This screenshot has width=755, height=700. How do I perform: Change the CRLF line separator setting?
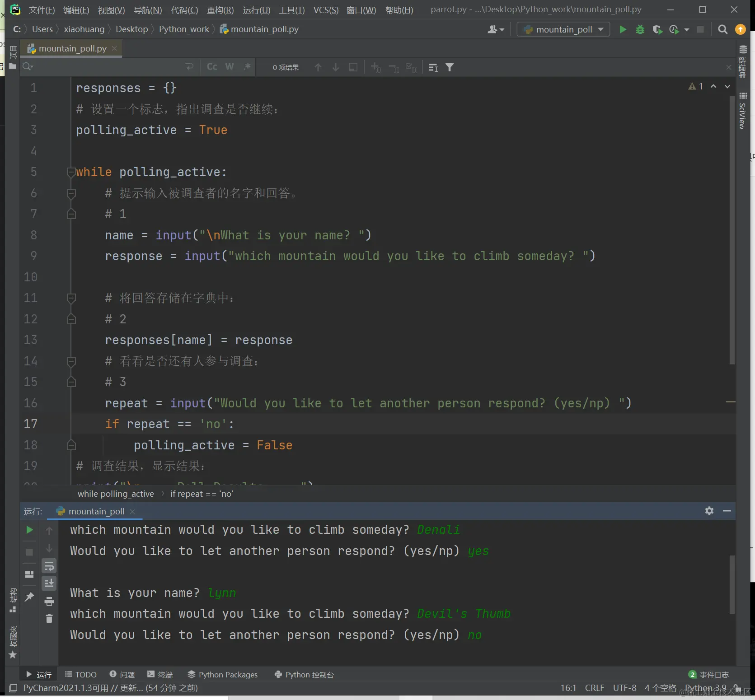(x=595, y=688)
